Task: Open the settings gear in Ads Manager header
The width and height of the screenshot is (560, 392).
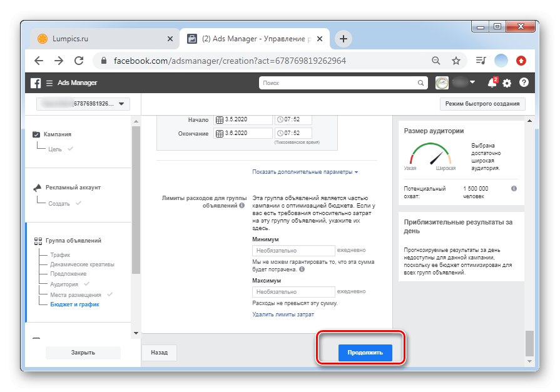Action: 507,83
